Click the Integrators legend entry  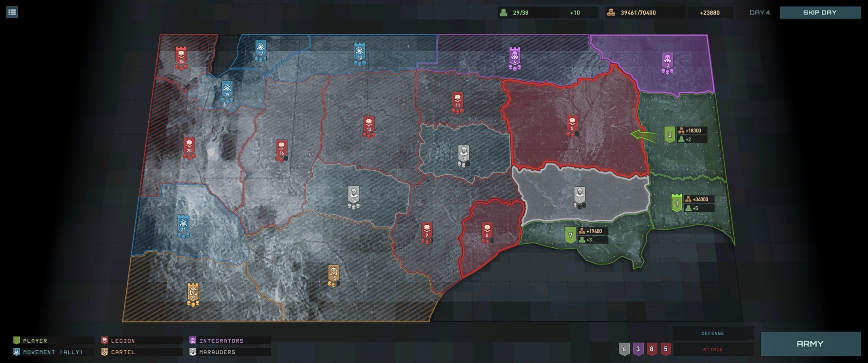[x=221, y=341]
